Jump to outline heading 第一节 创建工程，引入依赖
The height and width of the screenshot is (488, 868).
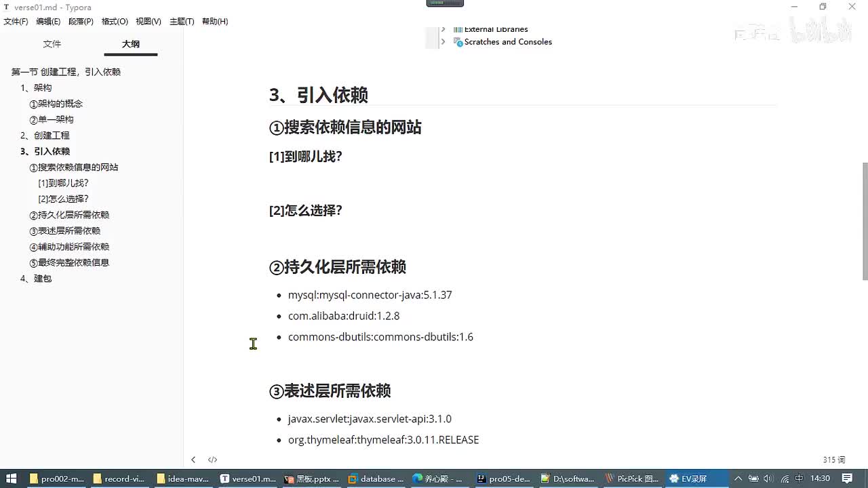point(66,72)
